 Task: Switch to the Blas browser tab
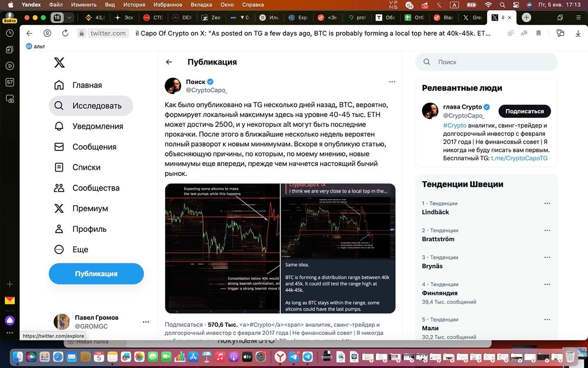[x=443, y=17]
